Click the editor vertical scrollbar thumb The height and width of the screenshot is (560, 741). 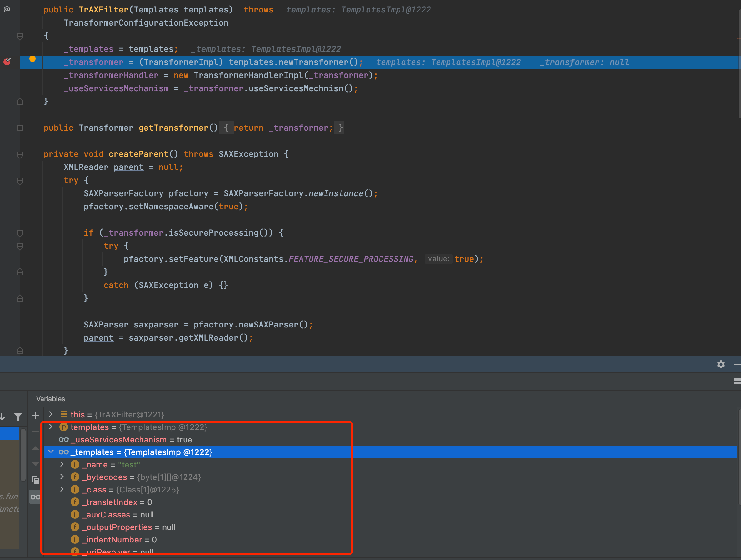click(739, 64)
